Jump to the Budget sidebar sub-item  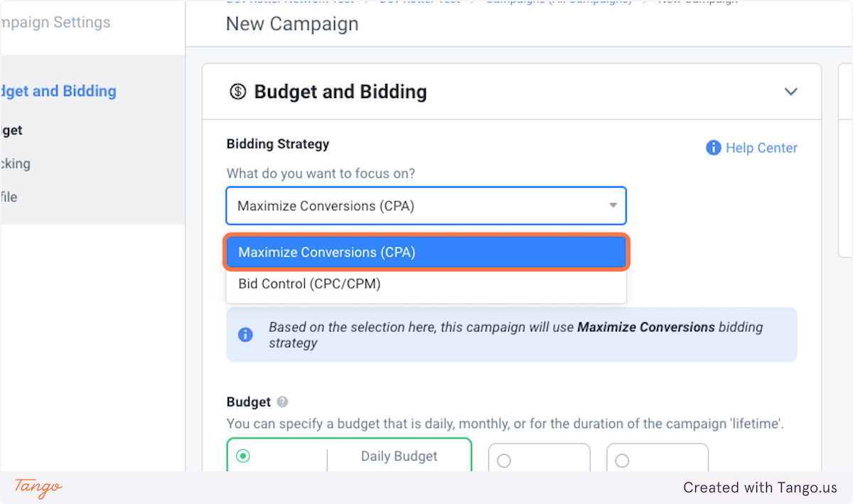pyautogui.click(x=11, y=130)
